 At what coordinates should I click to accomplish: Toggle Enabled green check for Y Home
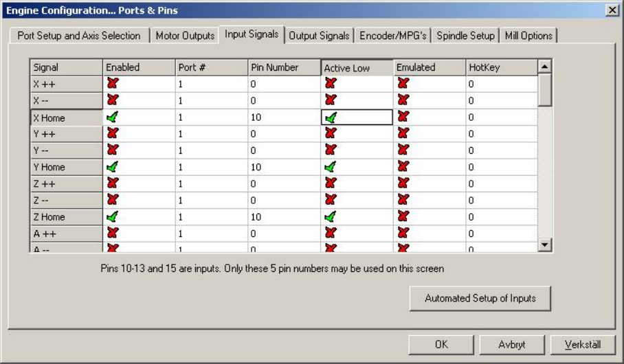pos(113,167)
